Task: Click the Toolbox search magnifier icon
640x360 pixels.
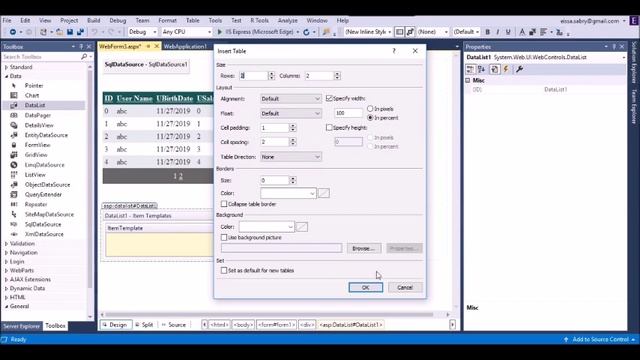Action: pyautogui.click(x=84, y=57)
